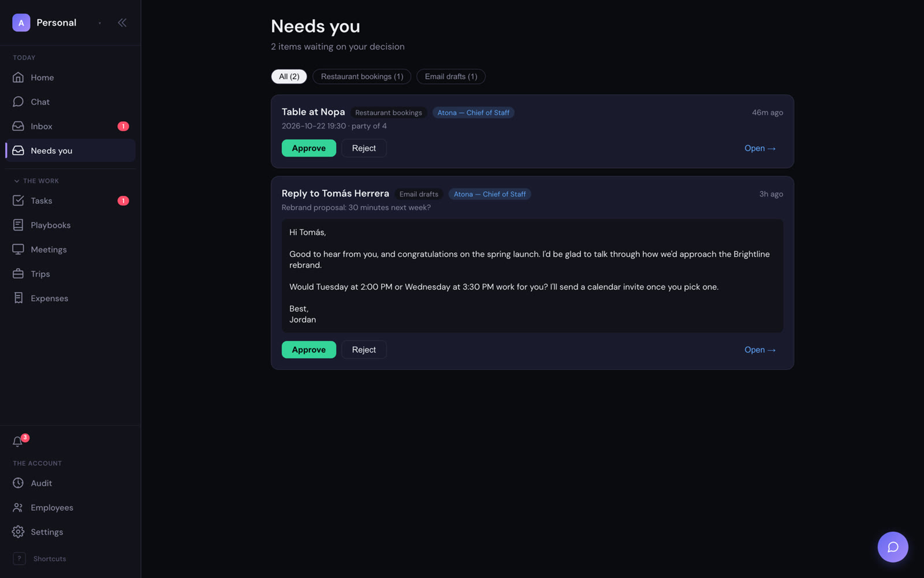Open the Reply to Tomás Herrera item
The height and width of the screenshot is (578, 924).
pyautogui.click(x=760, y=350)
